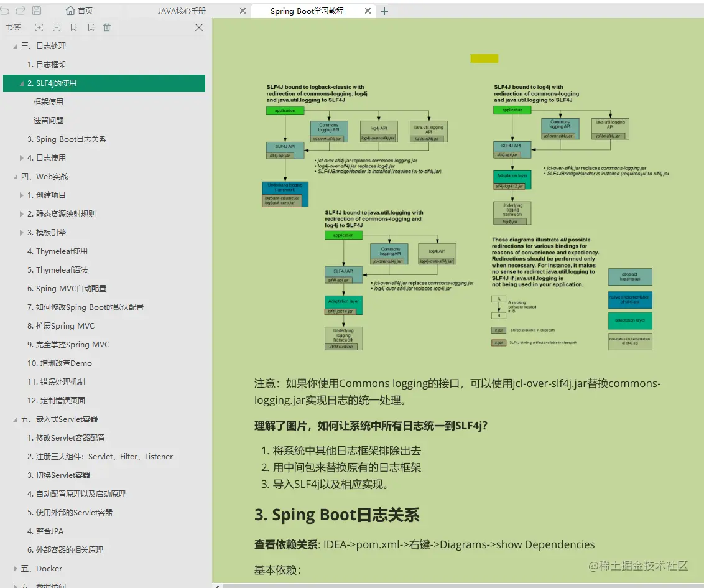Expand all bookmarks icon
This screenshot has width=704, height=588.
tap(40, 27)
